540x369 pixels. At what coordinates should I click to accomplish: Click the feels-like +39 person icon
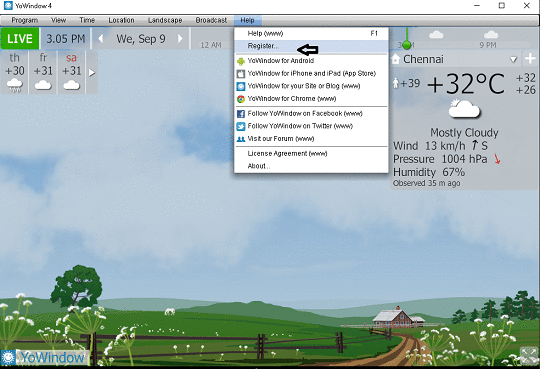point(396,83)
